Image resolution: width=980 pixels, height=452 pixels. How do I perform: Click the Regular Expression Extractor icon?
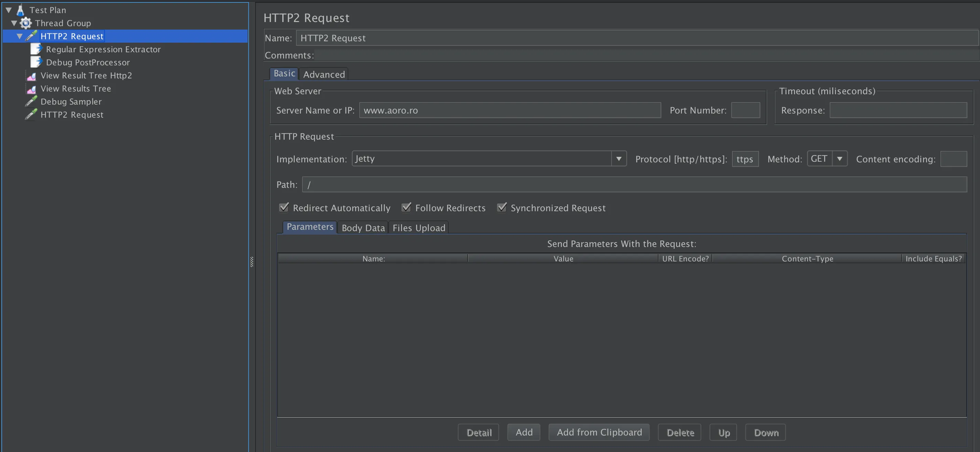[36, 49]
